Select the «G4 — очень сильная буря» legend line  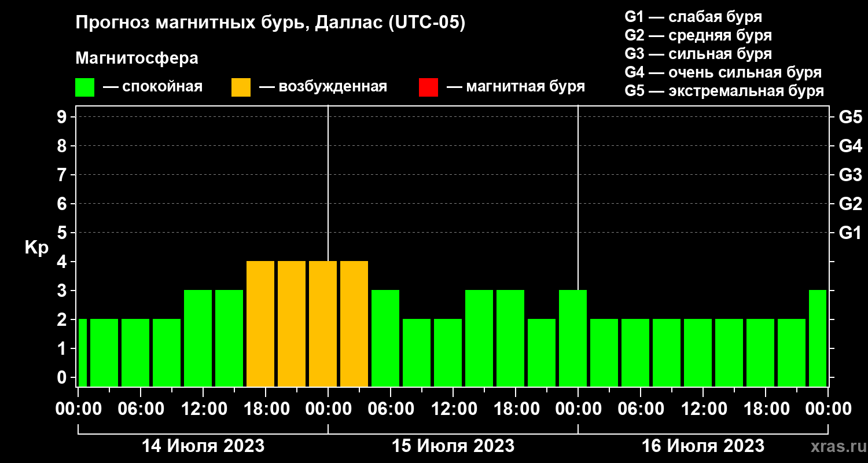(723, 72)
